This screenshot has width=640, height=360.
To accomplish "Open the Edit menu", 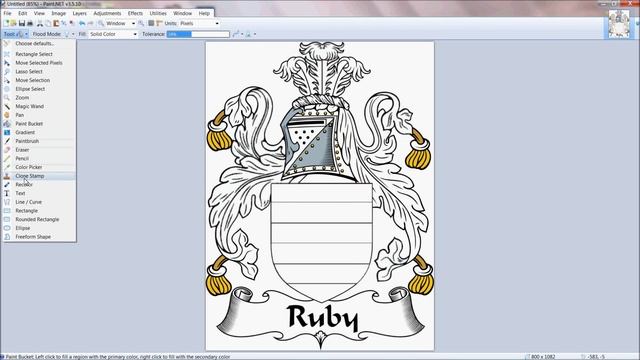I will [x=22, y=13].
